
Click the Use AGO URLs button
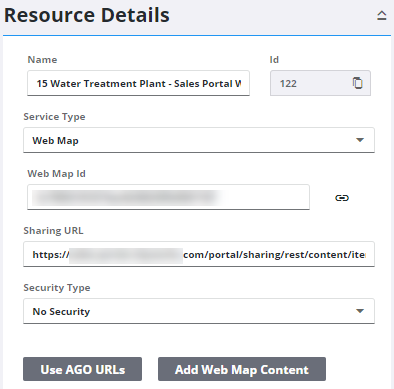click(82, 369)
